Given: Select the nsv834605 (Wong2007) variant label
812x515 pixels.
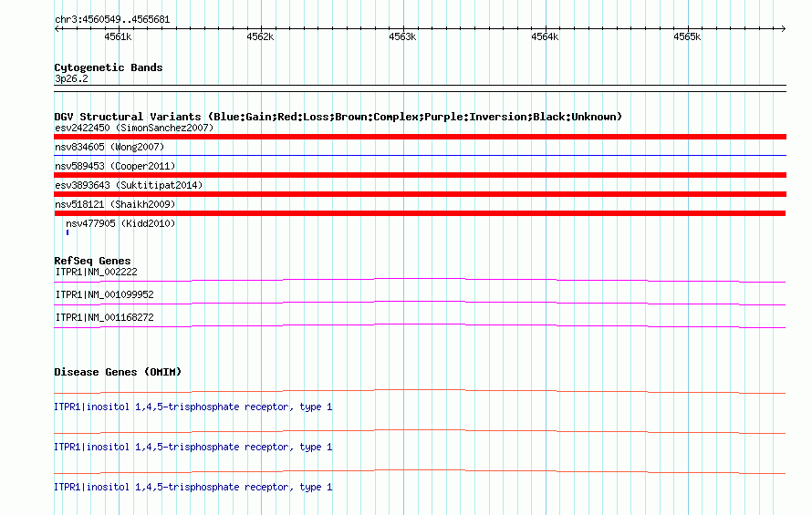Looking at the screenshot, I should click(109, 147).
